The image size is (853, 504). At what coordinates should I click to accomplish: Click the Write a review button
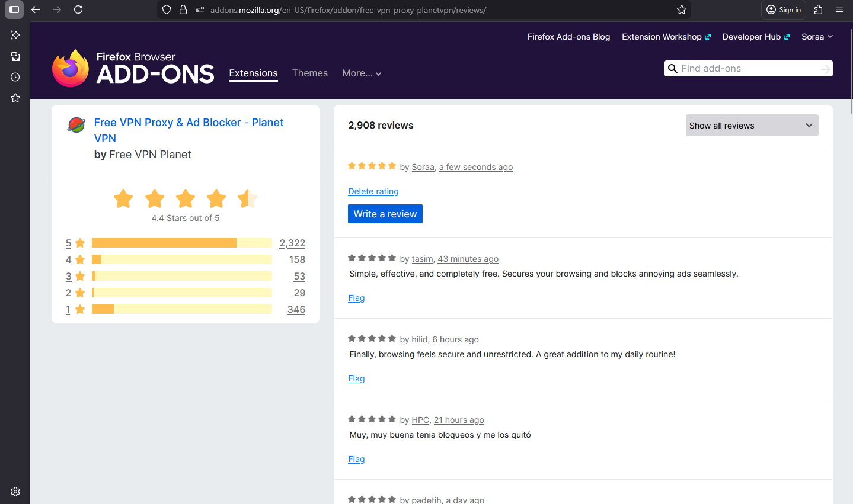(385, 214)
